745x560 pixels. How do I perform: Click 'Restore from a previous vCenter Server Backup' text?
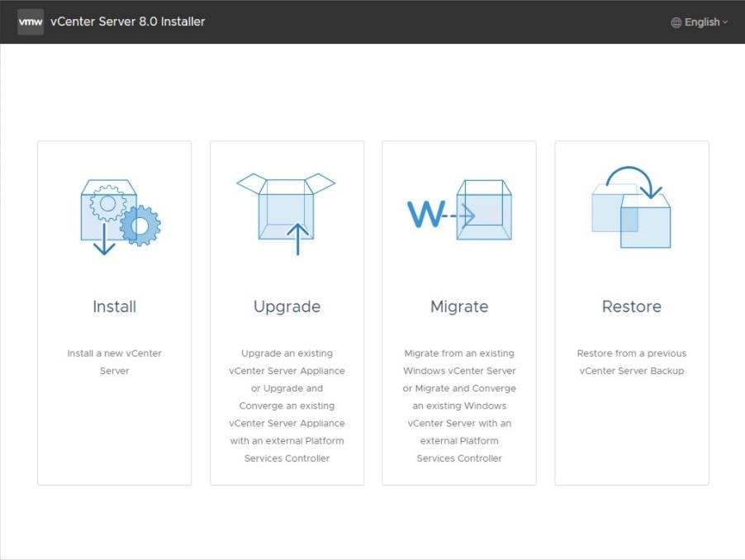632,362
